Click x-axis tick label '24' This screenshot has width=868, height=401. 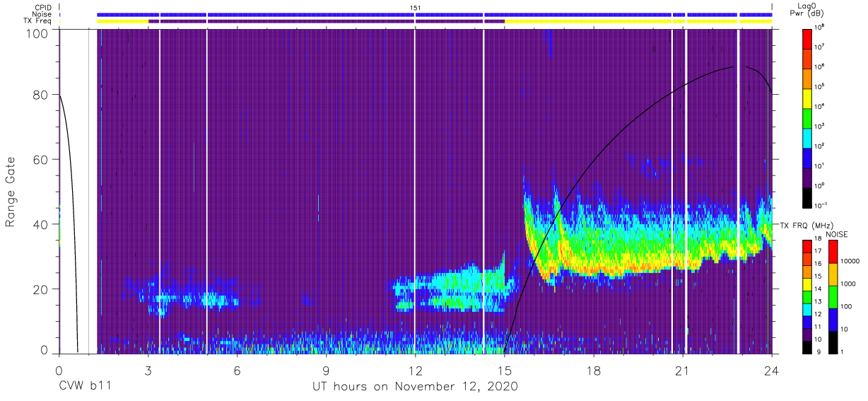772,370
